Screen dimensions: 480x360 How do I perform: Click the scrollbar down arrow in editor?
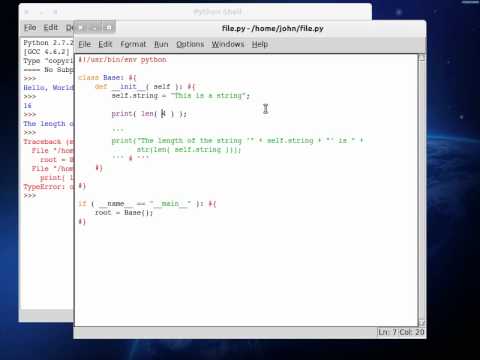point(421,323)
